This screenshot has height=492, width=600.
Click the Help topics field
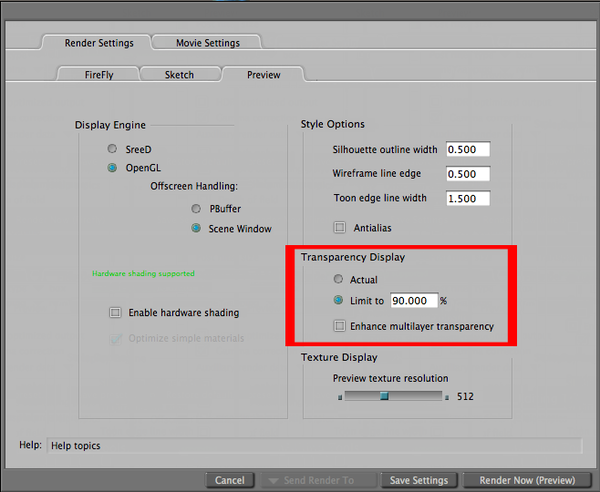coord(314,445)
